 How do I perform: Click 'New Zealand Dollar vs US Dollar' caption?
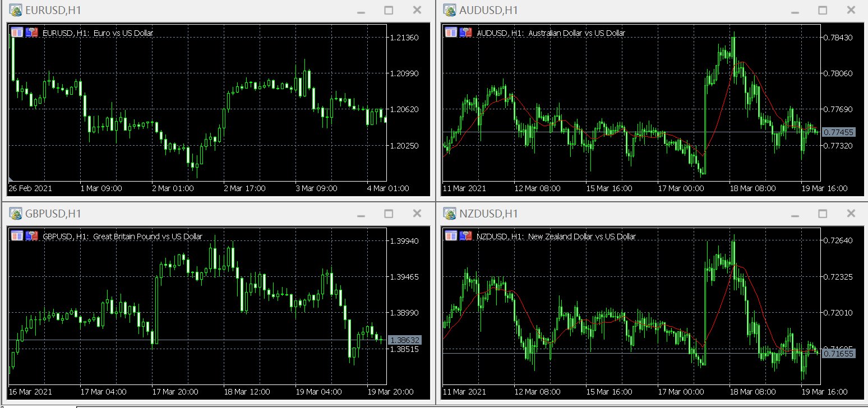tap(582, 237)
